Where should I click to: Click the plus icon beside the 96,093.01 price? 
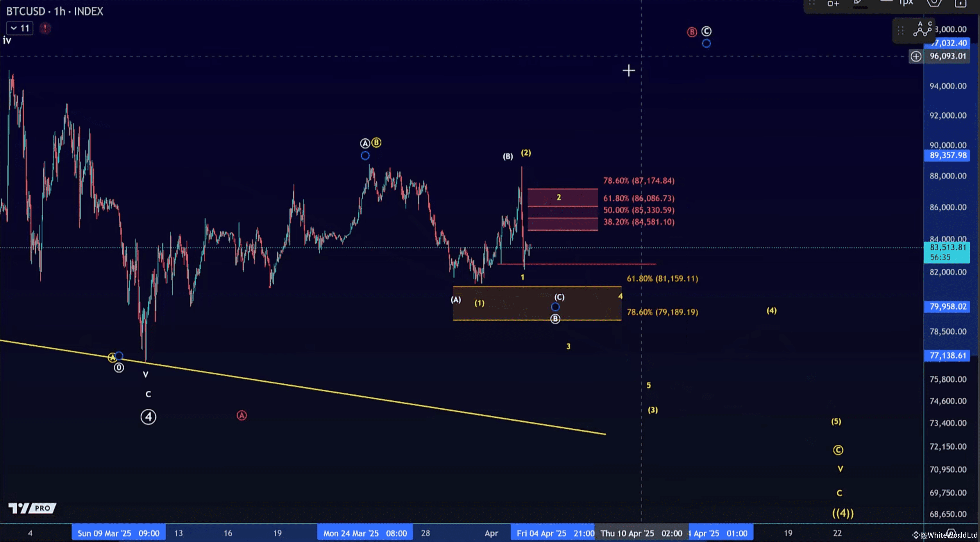click(x=916, y=57)
